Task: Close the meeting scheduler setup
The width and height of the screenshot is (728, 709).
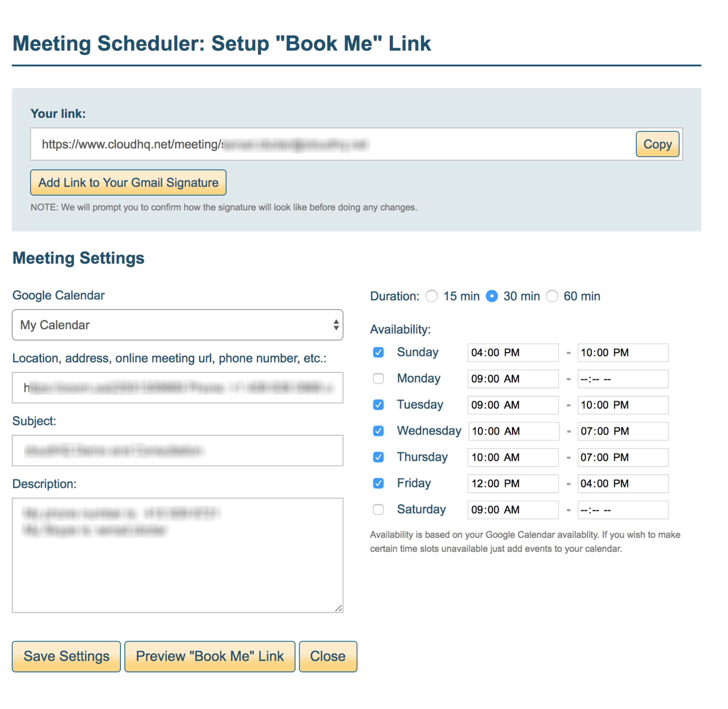Action: click(x=328, y=656)
